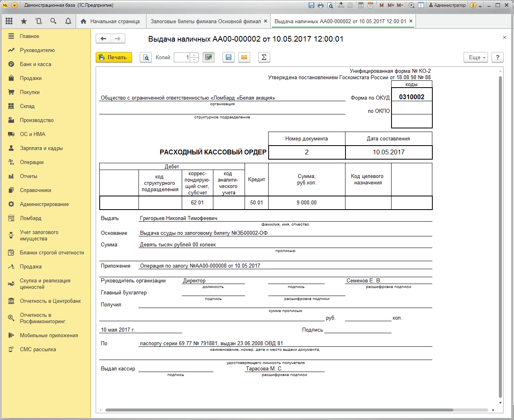Click the Администрирование gear icon
Screen dimensions: 514x420
[x=11, y=204]
